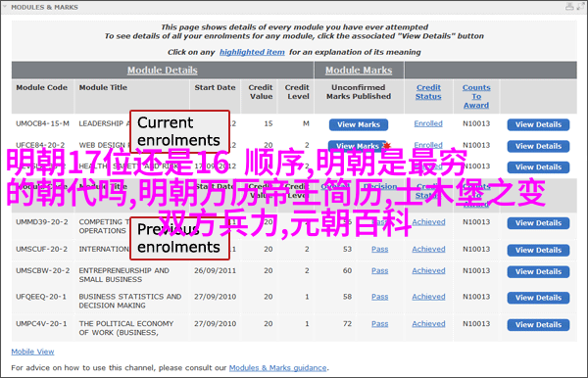Switch to Mobile View link
The height and width of the screenshot is (378, 588).
click(x=32, y=352)
